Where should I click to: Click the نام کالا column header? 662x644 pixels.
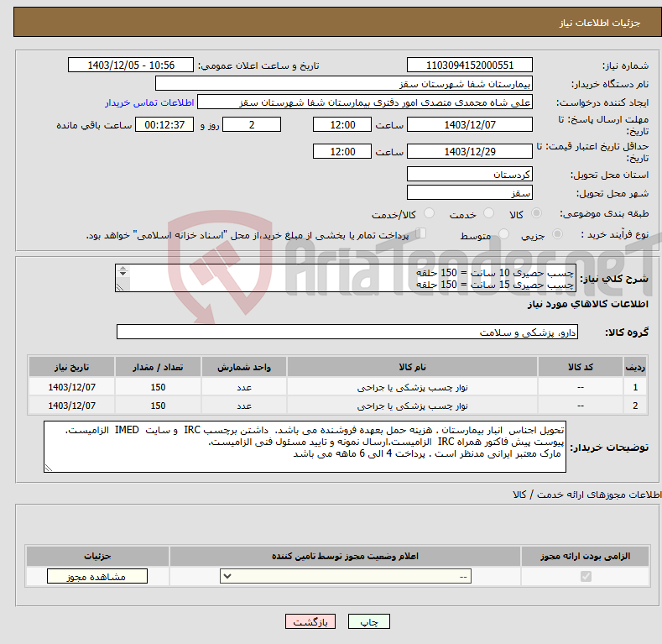[x=412, y=367]
